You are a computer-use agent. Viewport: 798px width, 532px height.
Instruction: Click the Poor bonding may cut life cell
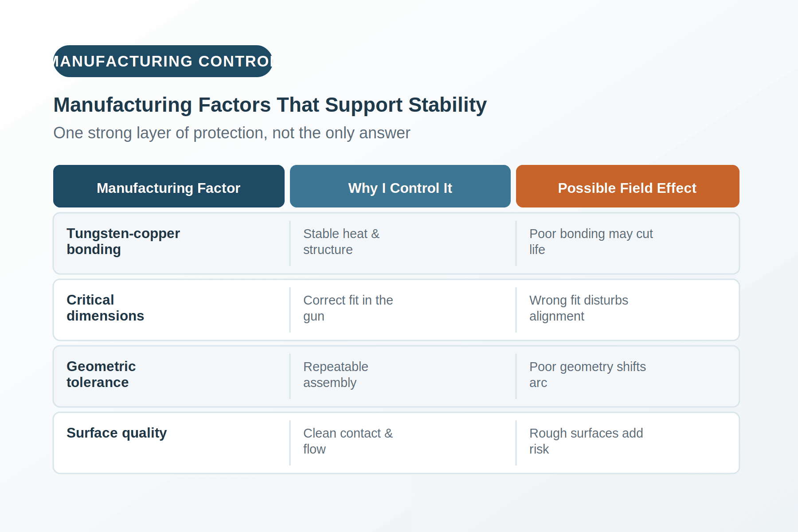coord(591,242)
